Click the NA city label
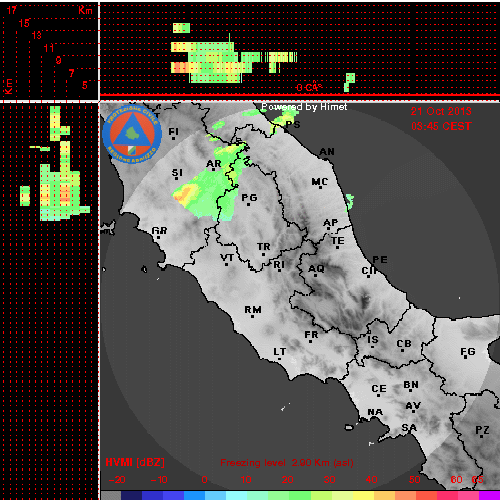 click(375, 413)
